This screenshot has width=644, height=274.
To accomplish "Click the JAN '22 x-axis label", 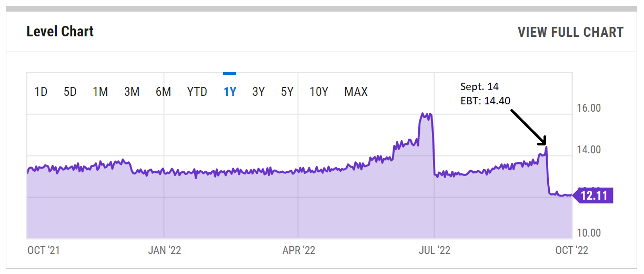I will tap(164, 250).
